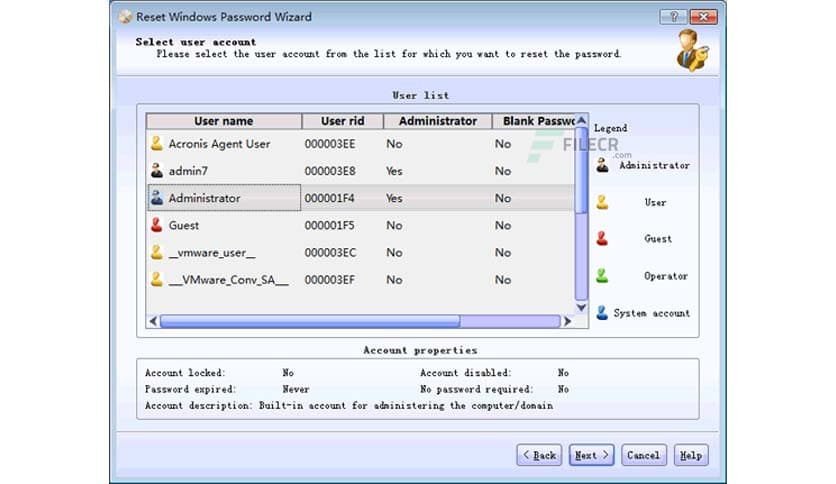Click the __vmware_user__ yellow icon
Screen dimensions: 836x484
pyautogui.click(x=156, y=252)
